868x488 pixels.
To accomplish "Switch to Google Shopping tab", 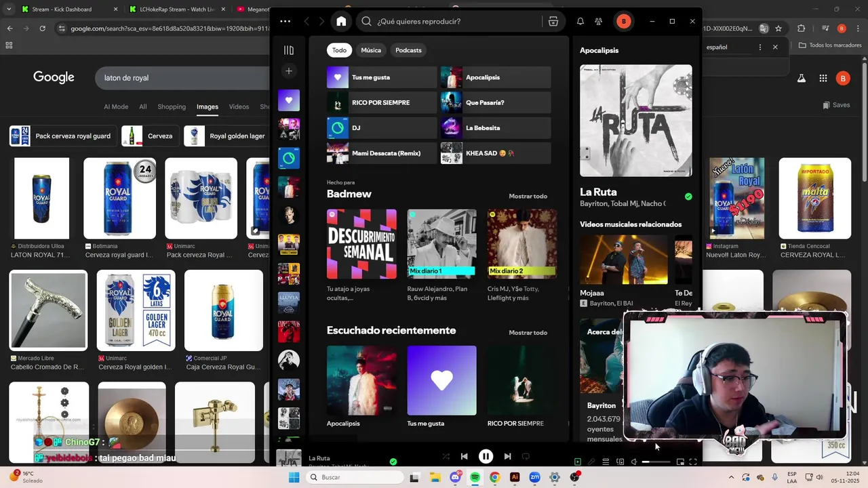I will pos(172,106).
